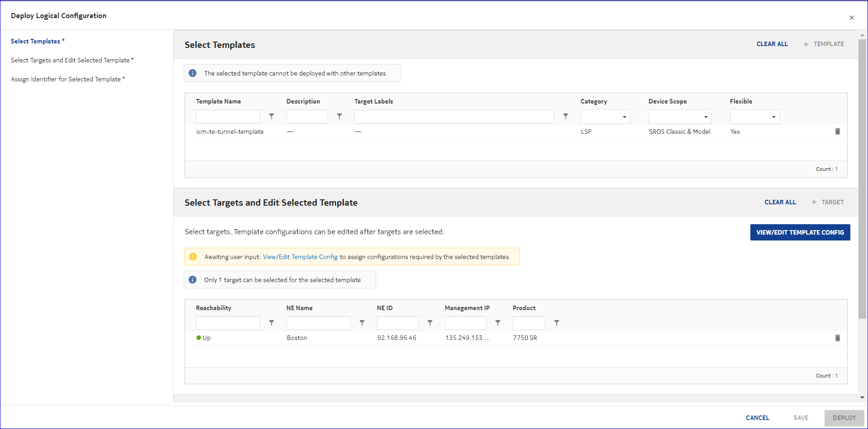868x429 pixels.
Task: Select Targets and Edit Selected Template step
Action: pos(72,60)
